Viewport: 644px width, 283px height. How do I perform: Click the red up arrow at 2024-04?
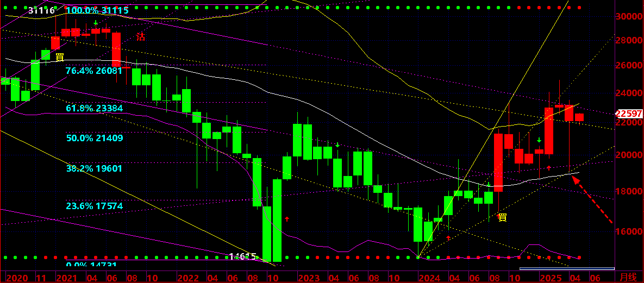click(x=448, y=237)
